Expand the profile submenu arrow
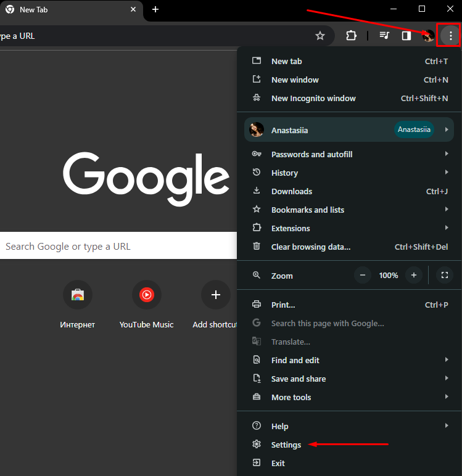This screenshot has height=476, width=462. click(447, 129)
